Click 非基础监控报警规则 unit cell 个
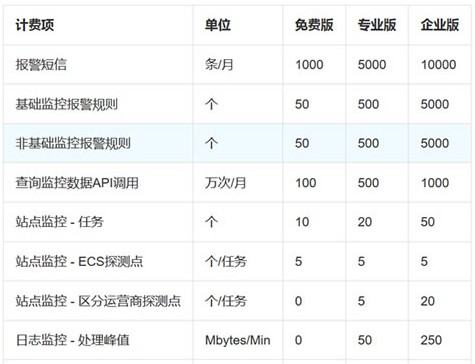The image size is (475, 364). (211, 143)
